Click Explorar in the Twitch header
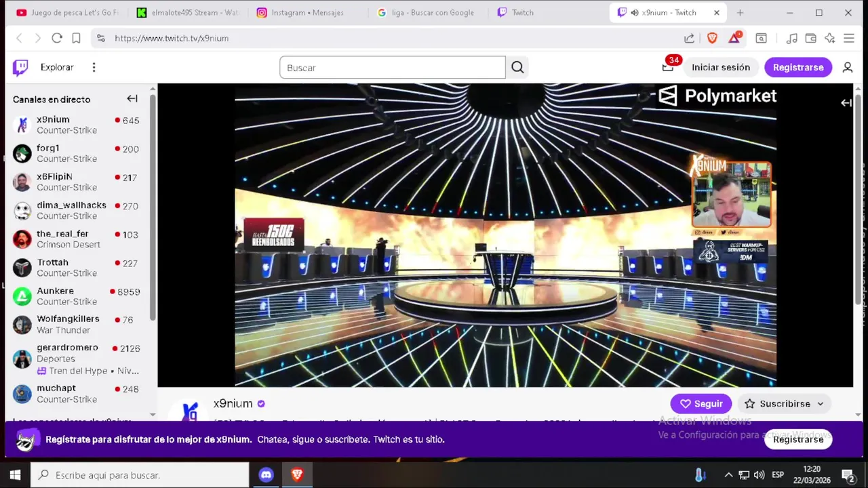The width and height of the screenshot is (868, 488). (56, 67)
